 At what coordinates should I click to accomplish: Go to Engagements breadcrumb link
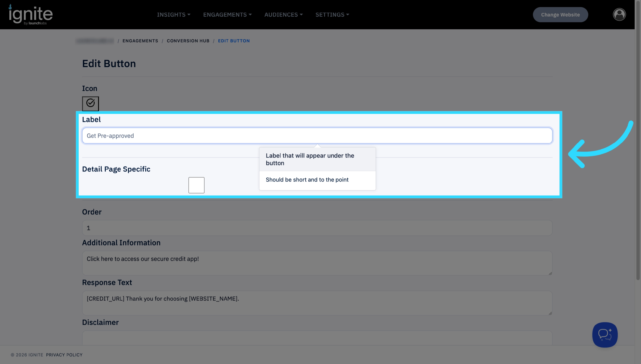click(x=140, y=41)
